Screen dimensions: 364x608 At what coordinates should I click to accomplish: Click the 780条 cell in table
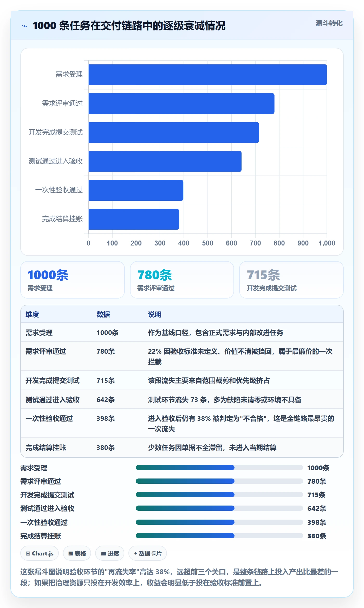tap(106, 351)
